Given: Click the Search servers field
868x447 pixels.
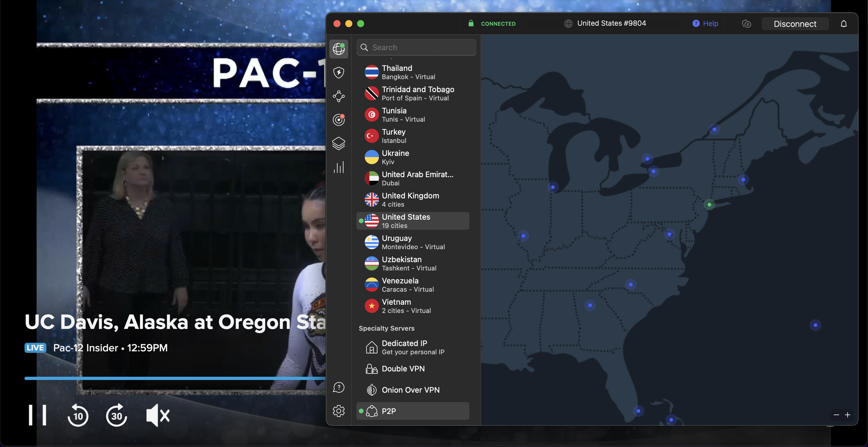Looking at the screenshot, I should point(416,47).
